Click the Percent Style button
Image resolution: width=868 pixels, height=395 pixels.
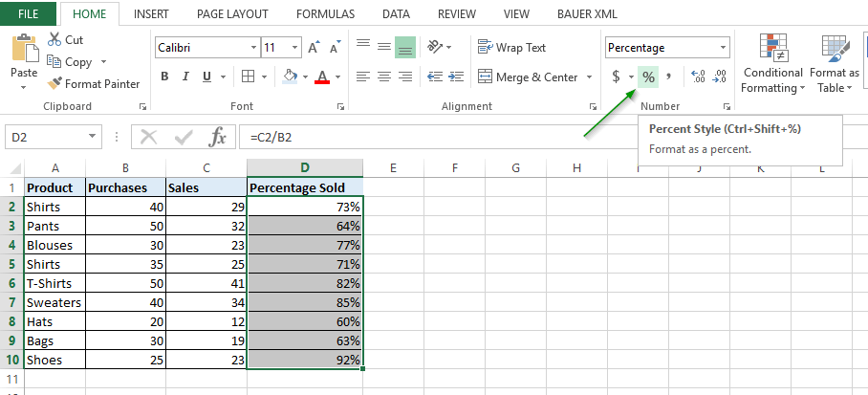coord(648,77)
